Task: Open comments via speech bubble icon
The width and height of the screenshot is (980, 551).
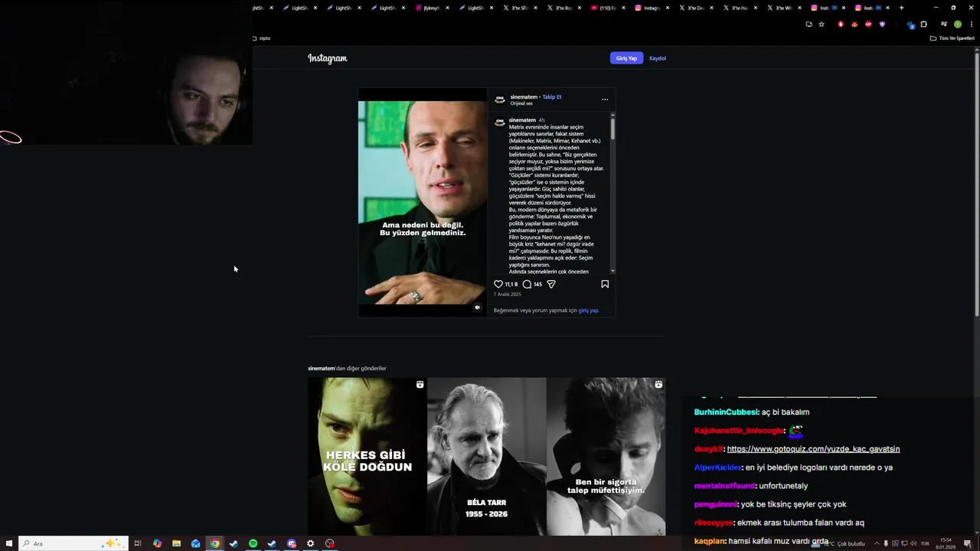Action: pos(527,284)
